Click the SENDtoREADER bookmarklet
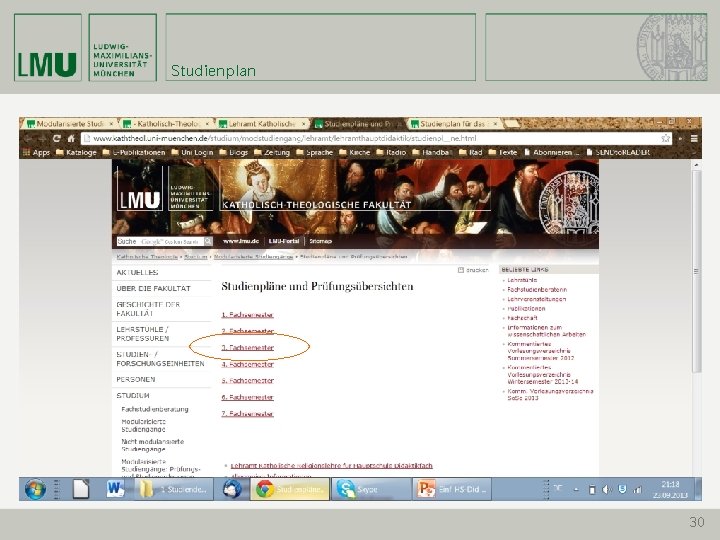Image resolution: width=720 pixels, height=540 pixels. (x=618, y=152)
